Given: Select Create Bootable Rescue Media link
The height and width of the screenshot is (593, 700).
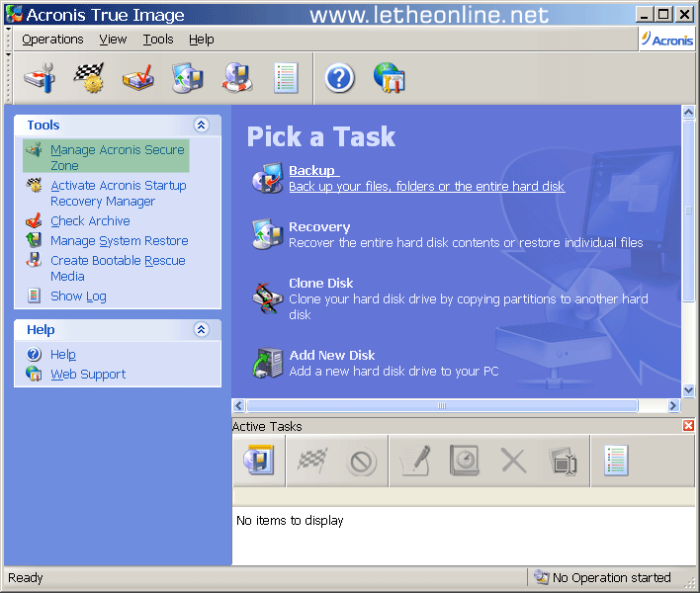Looking at the screenshot, I should (118, 268).
